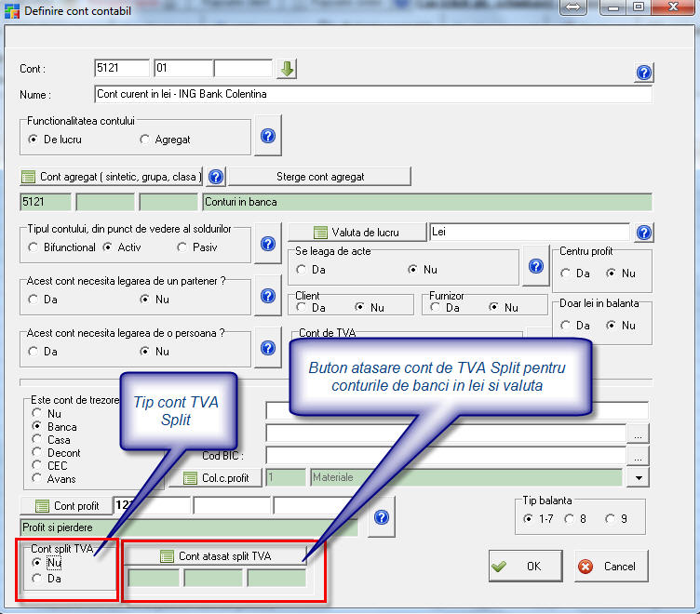
Task: Open help next to Valuta de lucru field
Action: (644, 232)
